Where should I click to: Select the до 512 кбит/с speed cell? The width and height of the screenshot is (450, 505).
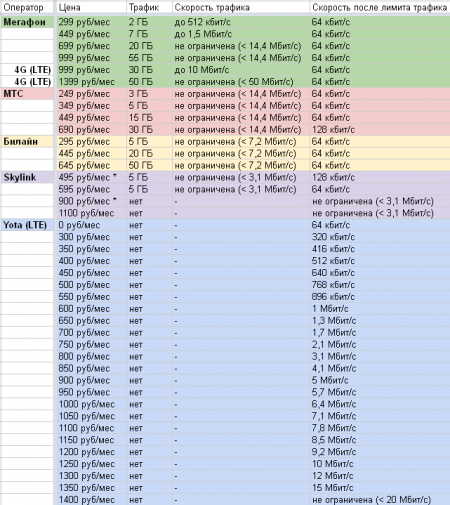pos(241,22)
